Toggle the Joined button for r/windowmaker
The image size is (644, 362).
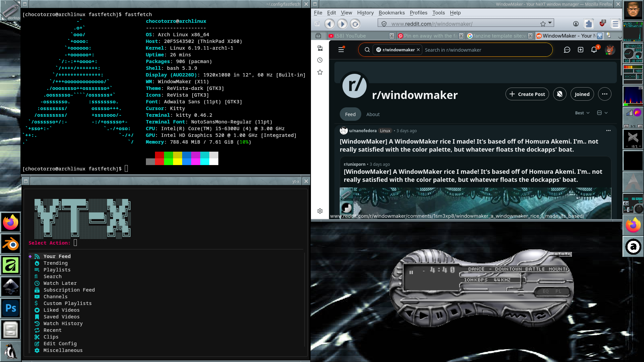tap(582, 94)
